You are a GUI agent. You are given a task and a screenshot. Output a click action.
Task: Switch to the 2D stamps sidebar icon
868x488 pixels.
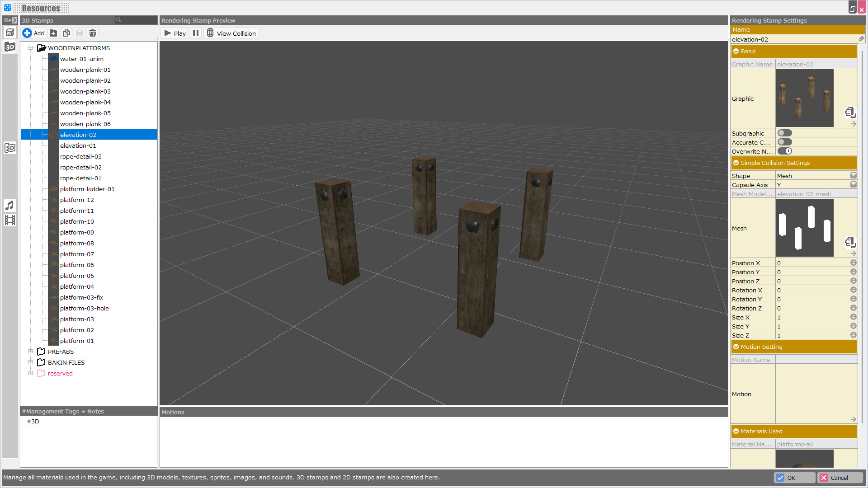click(10, 148)
